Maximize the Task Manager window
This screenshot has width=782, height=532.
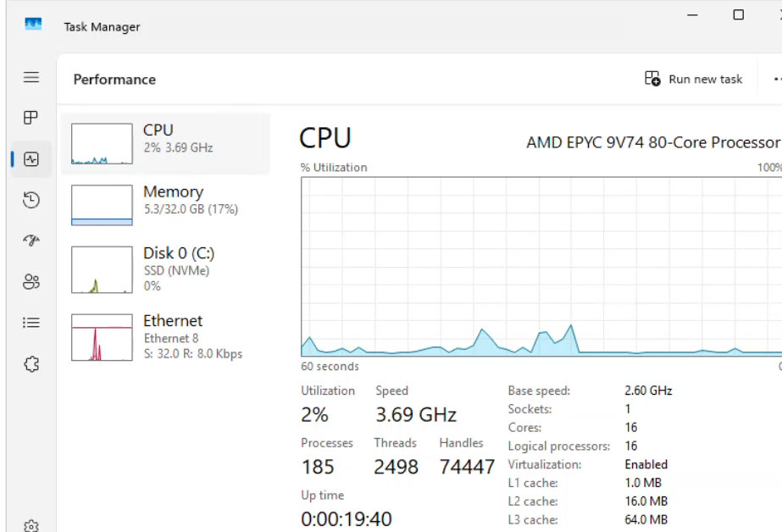coord(738,15)
